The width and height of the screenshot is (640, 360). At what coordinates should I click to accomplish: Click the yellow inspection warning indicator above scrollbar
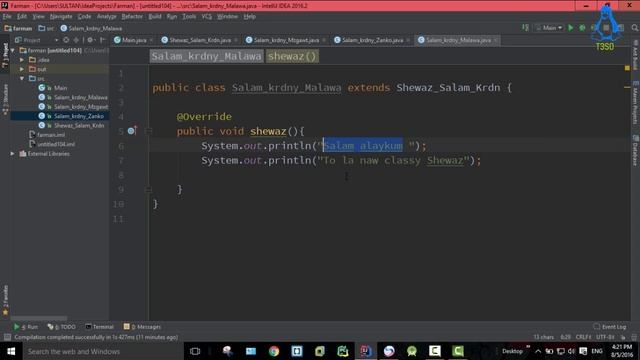pos(627,68)
